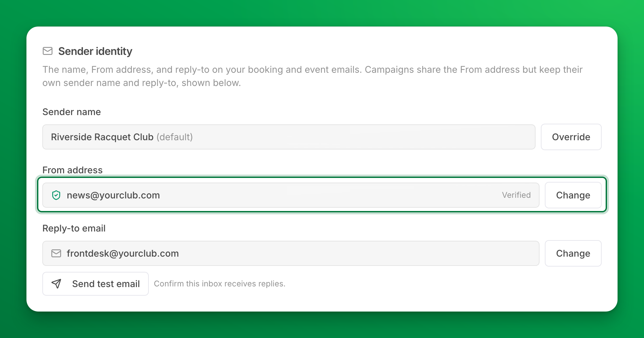Change the From address
Screen dimensions: 644x338
[x=573, y=195]
